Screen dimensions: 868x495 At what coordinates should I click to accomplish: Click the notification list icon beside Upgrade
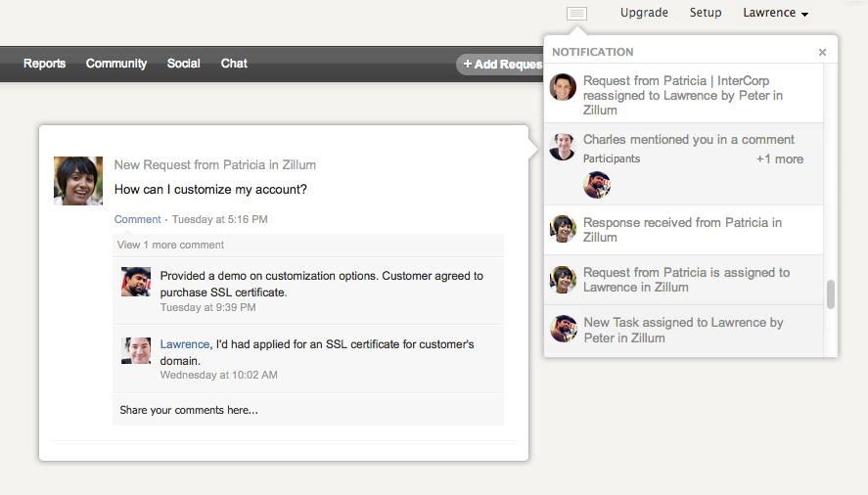click(x=577, y=13)
